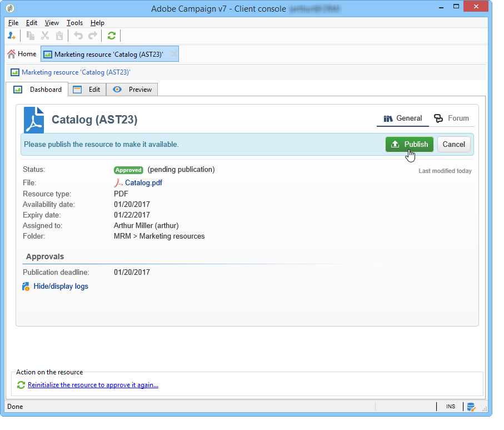Click the green Publish button
Image resolution: width=504 pixels, height=430 pixels.
pyautogui.click(x=410, y=145)
